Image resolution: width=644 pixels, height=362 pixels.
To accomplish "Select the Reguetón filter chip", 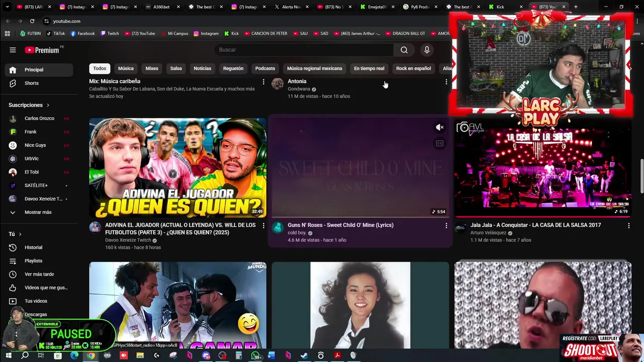I will pos(233,68).
